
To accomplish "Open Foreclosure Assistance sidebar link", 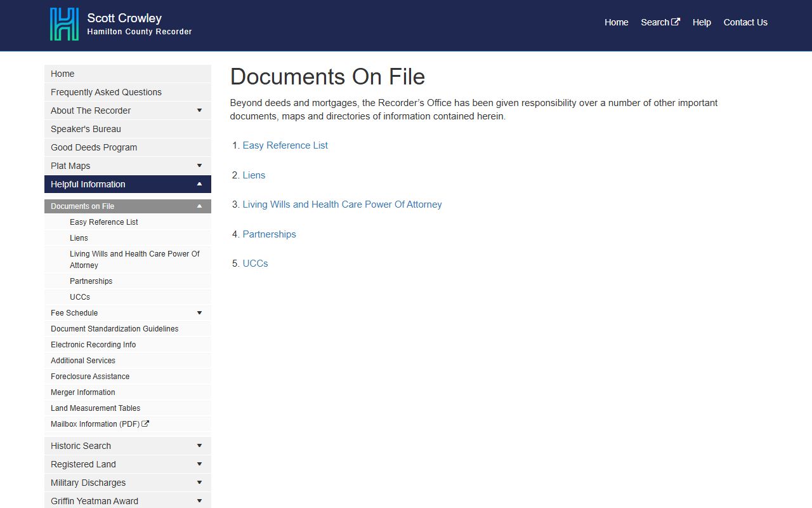I will coord(128,377).
